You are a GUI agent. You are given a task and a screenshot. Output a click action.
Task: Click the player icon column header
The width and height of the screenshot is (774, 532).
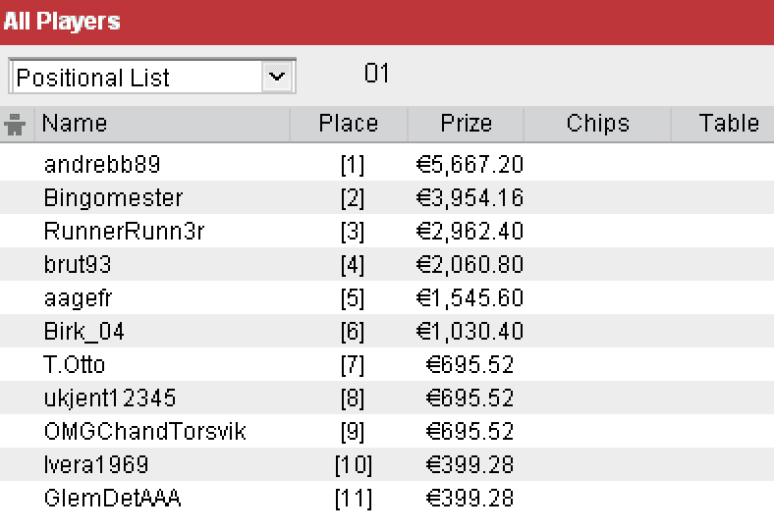[x=17, y=124]
